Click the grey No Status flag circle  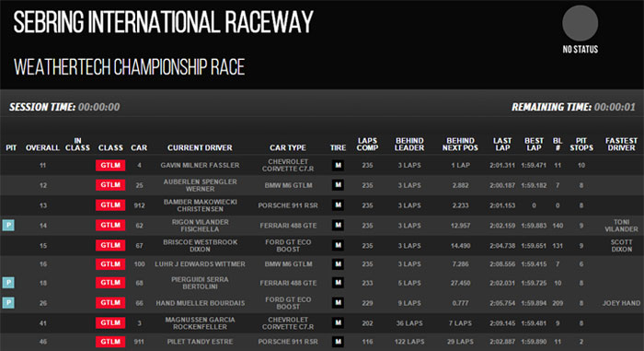coord(580,23)
